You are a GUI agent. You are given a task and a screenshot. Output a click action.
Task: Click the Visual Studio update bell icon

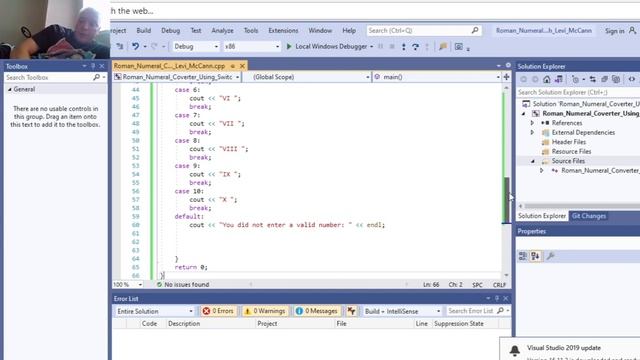pos(515,350)
